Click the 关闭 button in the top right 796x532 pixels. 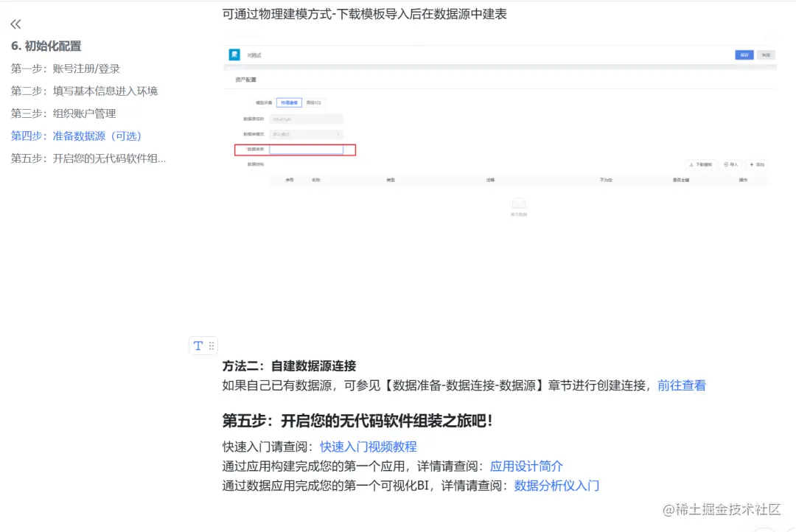pyautogui.click(x=766, y=55)
